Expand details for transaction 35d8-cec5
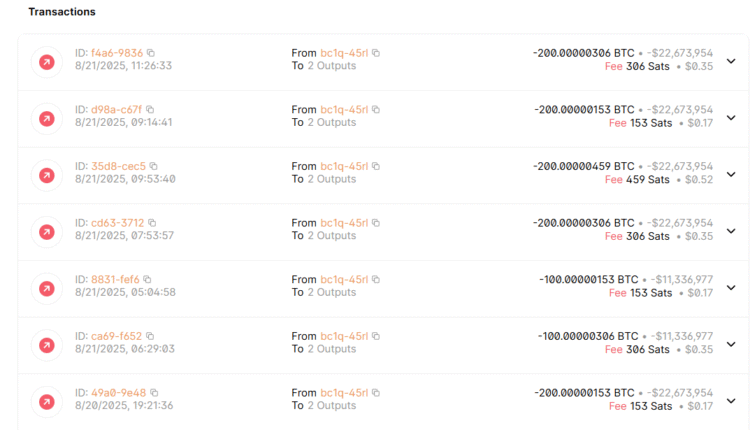The width and height of the screenshot is (750, 430). [x=730, y=174]
